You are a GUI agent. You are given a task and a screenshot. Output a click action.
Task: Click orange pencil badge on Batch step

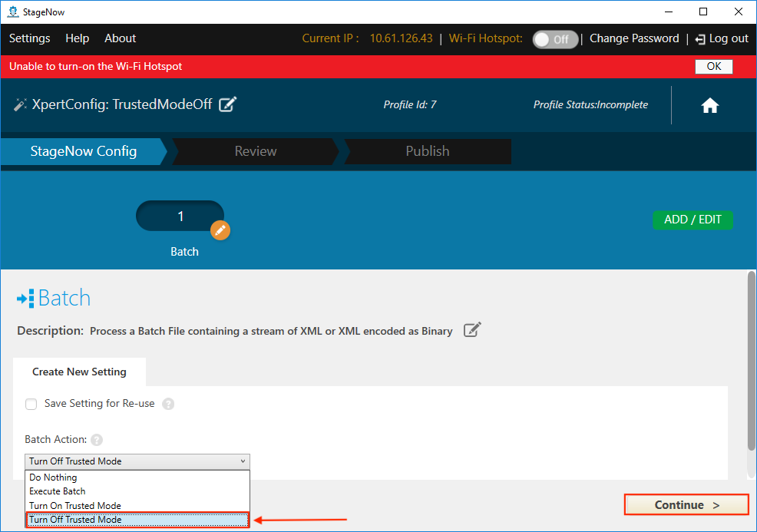click(x=220, y=230)
